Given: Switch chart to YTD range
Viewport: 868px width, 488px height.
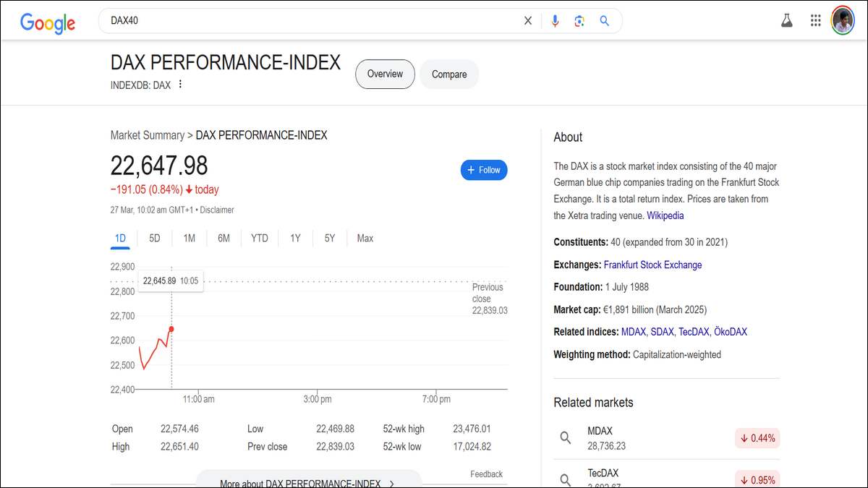Looking at the screenshot, I should [x=260, y=238].
